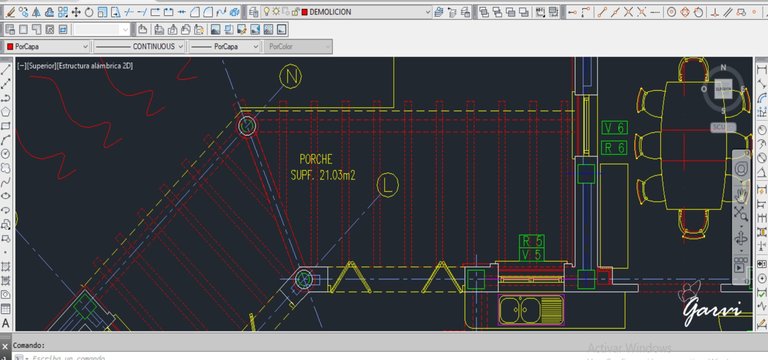Toggle lock padlock icon for DEMOLICION layer
The height and width of the screenshot is (360, 768).
[295, 12]
